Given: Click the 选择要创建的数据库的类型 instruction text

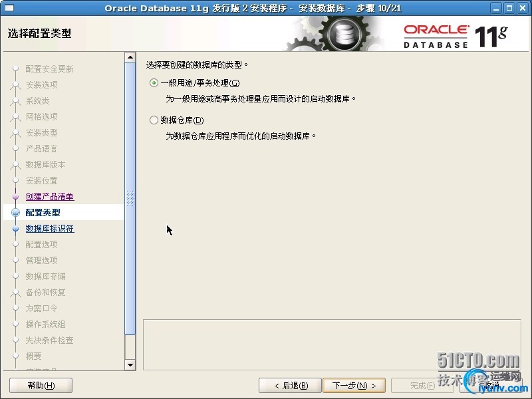Looking at the screenshot, I should (x=197, y=65).
